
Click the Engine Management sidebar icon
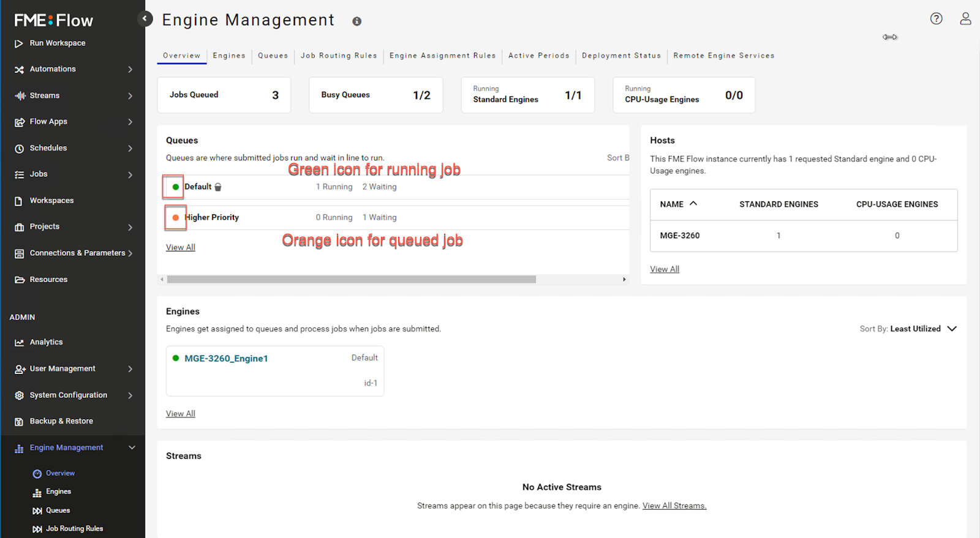coord(19,448)
